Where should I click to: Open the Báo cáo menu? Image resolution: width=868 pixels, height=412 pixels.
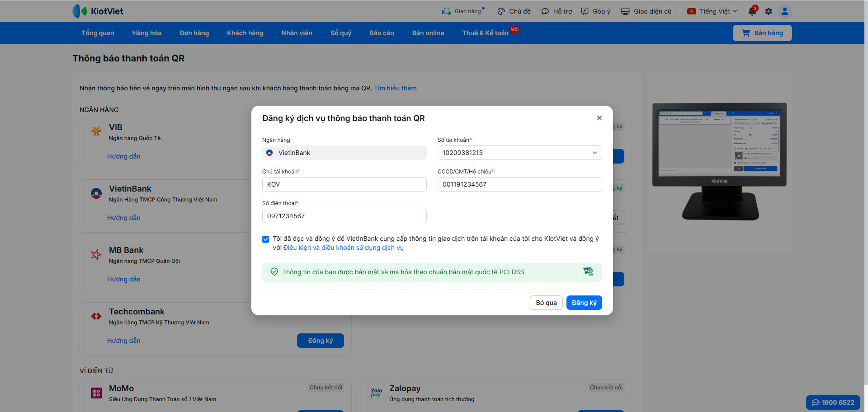(x=382, y=33)
